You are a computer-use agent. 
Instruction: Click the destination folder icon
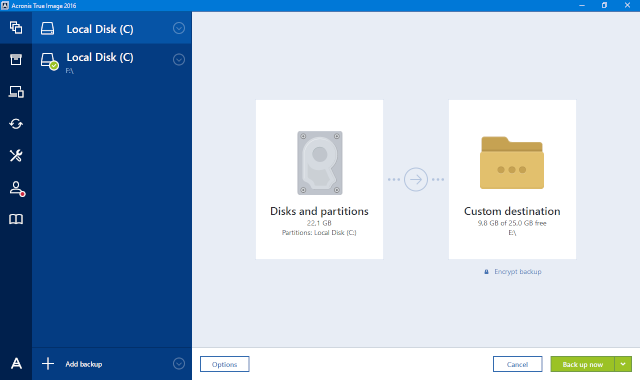(512, 163)
